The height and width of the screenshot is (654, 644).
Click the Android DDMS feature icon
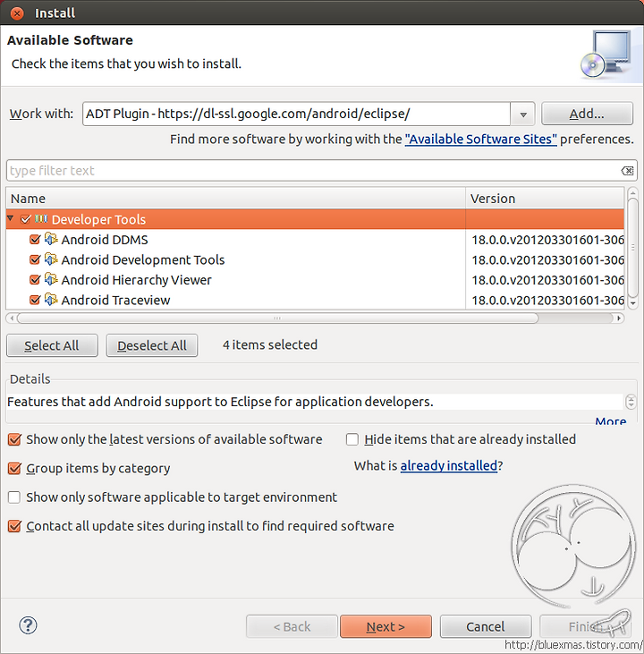point(51,239)
